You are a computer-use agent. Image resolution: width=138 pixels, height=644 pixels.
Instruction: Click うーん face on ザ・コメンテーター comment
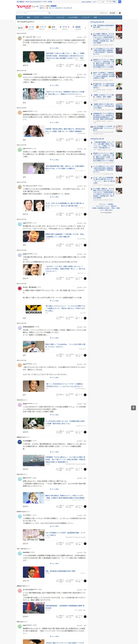pyautogui.click(x=77, y=65)
